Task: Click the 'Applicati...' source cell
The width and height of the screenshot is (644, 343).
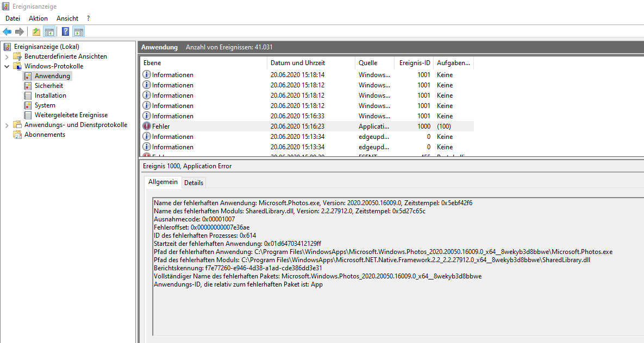Action: click(374, 126)
